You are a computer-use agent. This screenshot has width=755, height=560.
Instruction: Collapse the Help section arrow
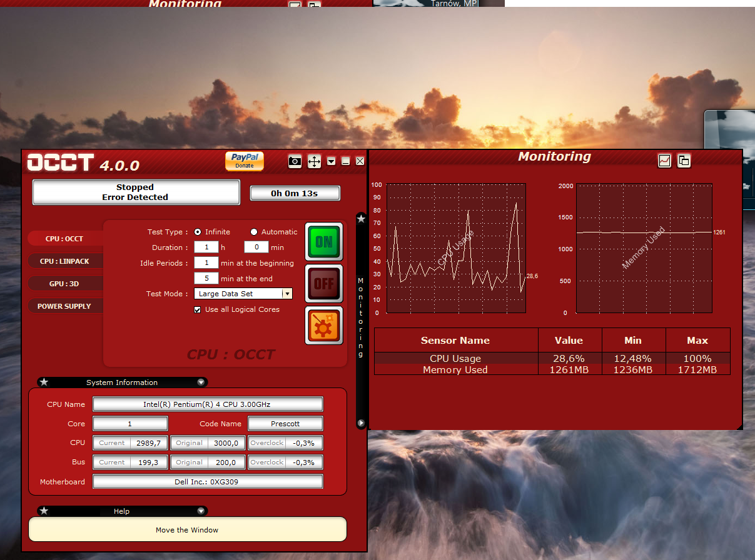click(x=201, y=511)
